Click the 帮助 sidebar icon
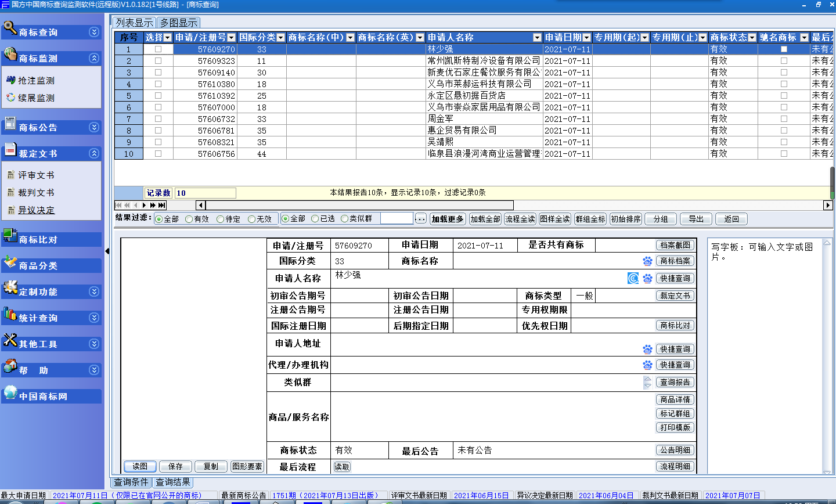836x504 pixels. tap(10, 366)
